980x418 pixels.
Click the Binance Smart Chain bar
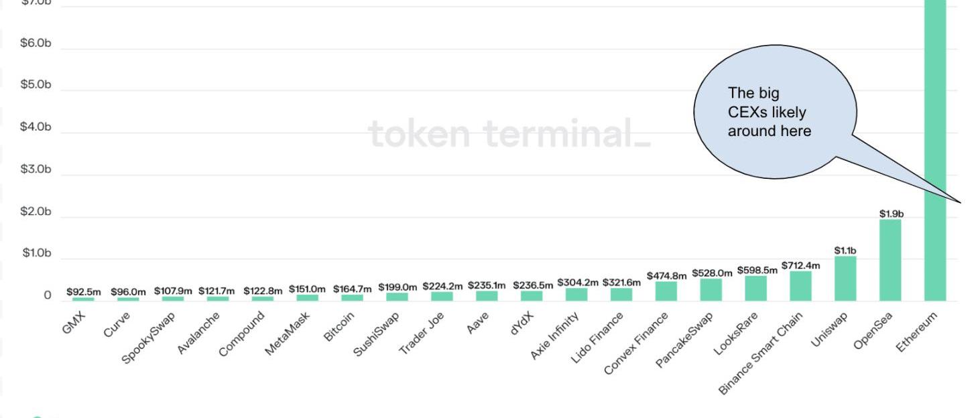[x=800, y=286]
